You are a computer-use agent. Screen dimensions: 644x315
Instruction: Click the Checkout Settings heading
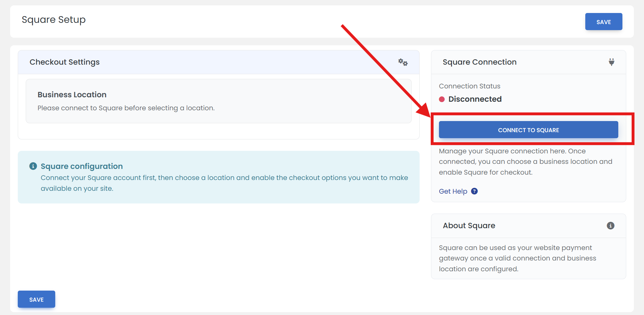click(x=64, y=62)
